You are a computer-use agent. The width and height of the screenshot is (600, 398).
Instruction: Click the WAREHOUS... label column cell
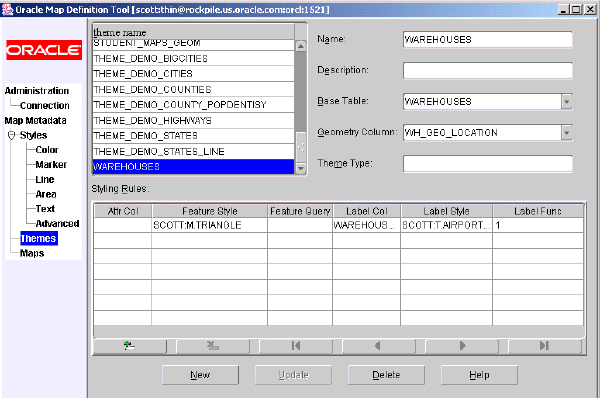tap(367, 225)
